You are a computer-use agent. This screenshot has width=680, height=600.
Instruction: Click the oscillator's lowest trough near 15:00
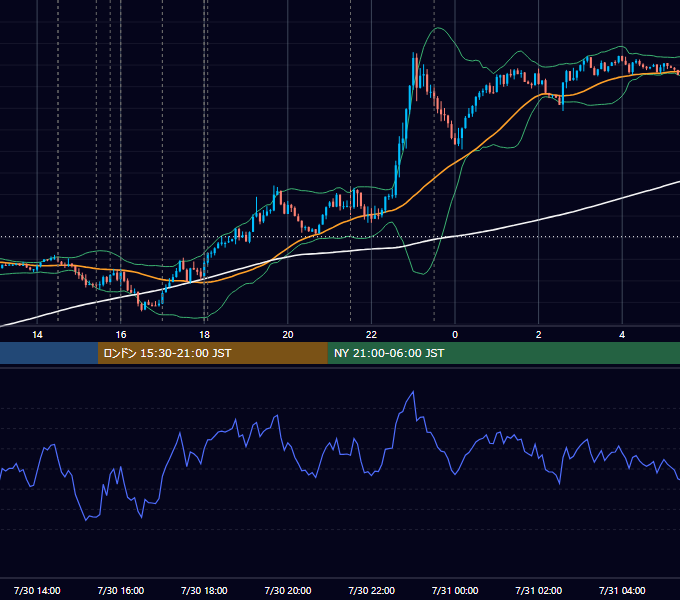pyautogui.click(x=86, y=519)
